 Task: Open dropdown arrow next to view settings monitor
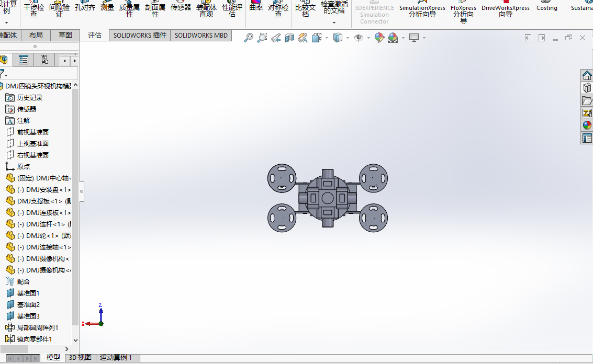424,38
